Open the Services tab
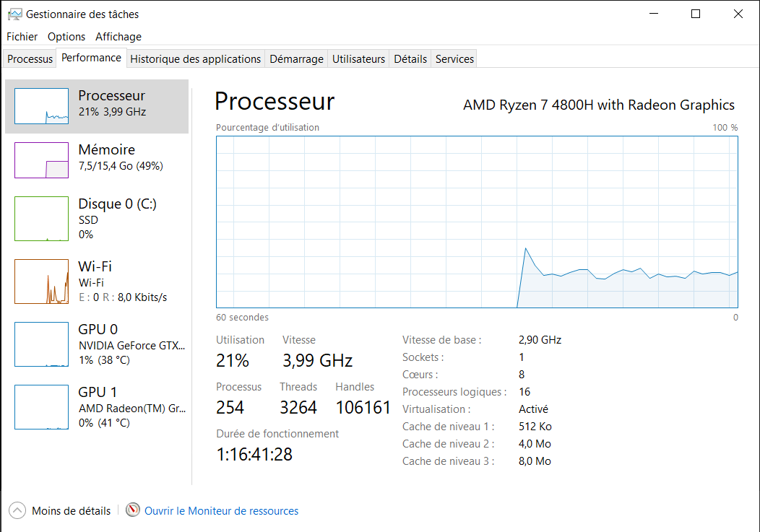The width and height of the screenshot is (760, 532). 454,59
